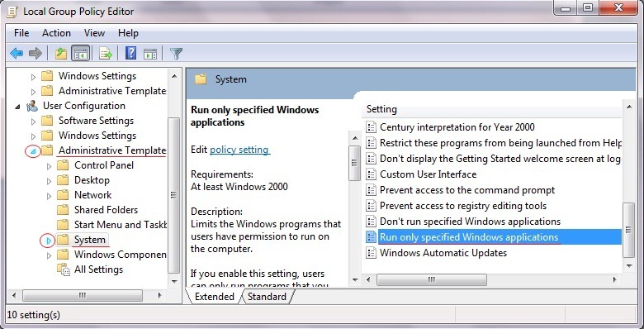Image resolution: width=644 pixels, height=329 pixels.
Task: Click the Shared Folders folder icon
Action: [63, 210]
